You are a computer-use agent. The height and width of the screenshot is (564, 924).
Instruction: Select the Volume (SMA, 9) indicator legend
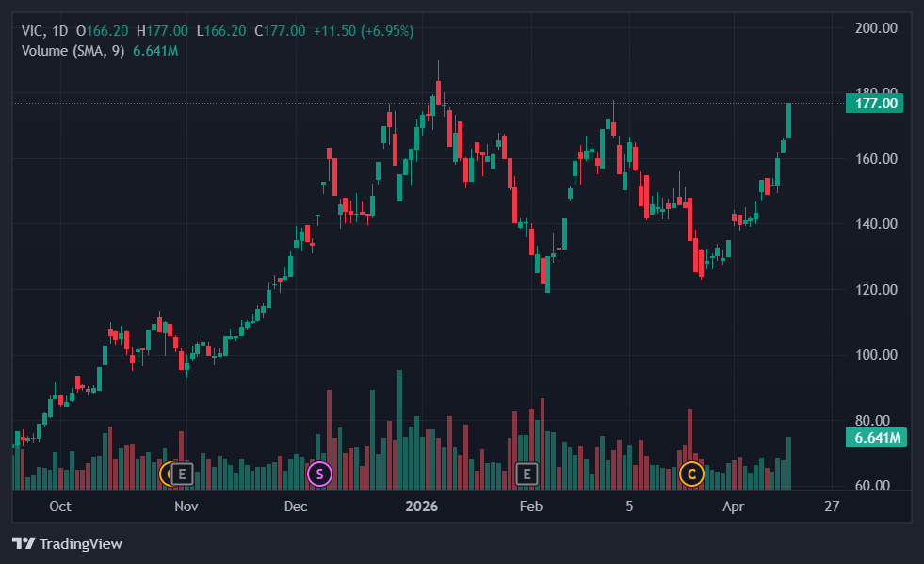(73, 51)
